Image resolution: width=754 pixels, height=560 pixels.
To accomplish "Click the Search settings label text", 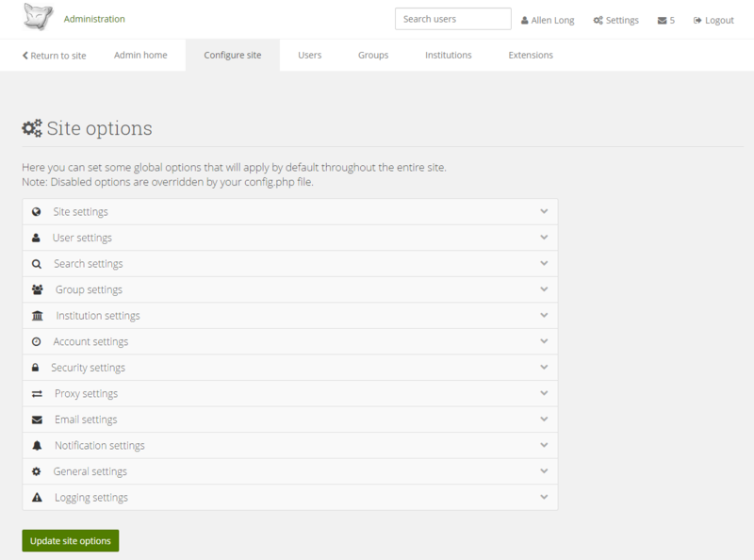I will (x=89, y=264).
